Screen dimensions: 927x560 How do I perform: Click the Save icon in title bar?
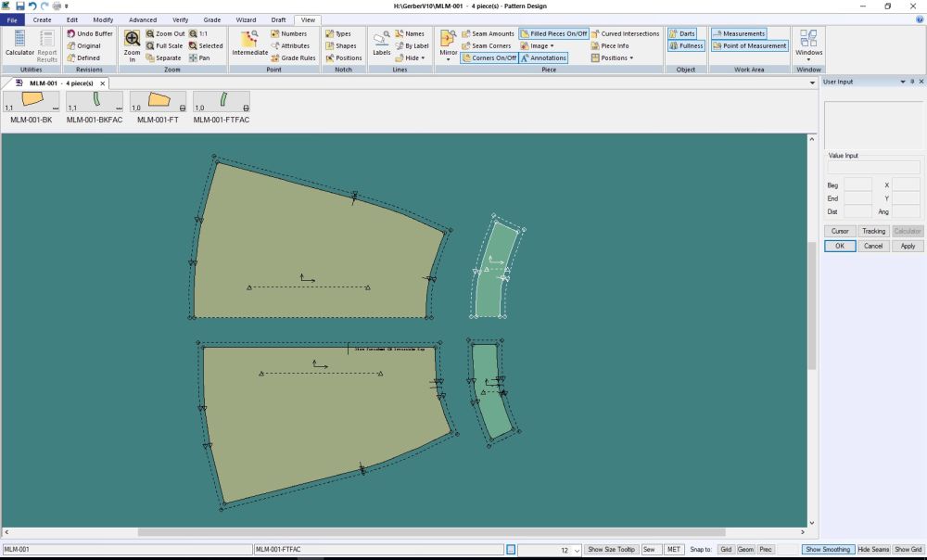(20, 6)
